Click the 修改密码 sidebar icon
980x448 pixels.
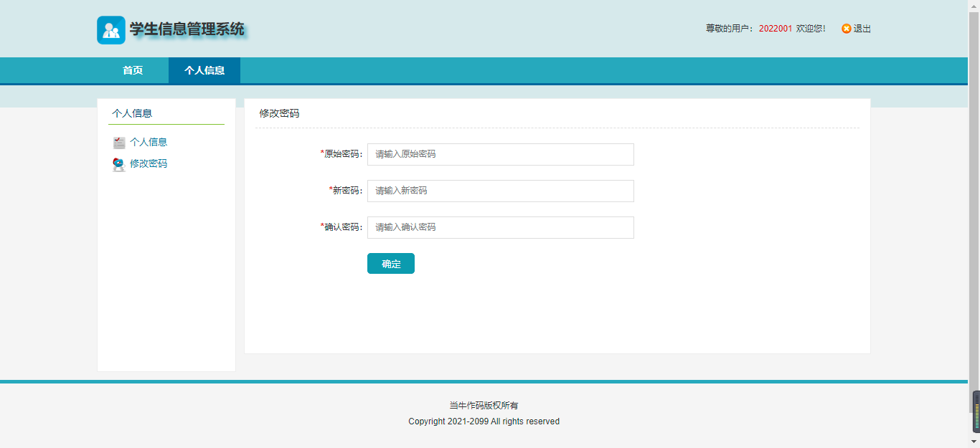119,164
